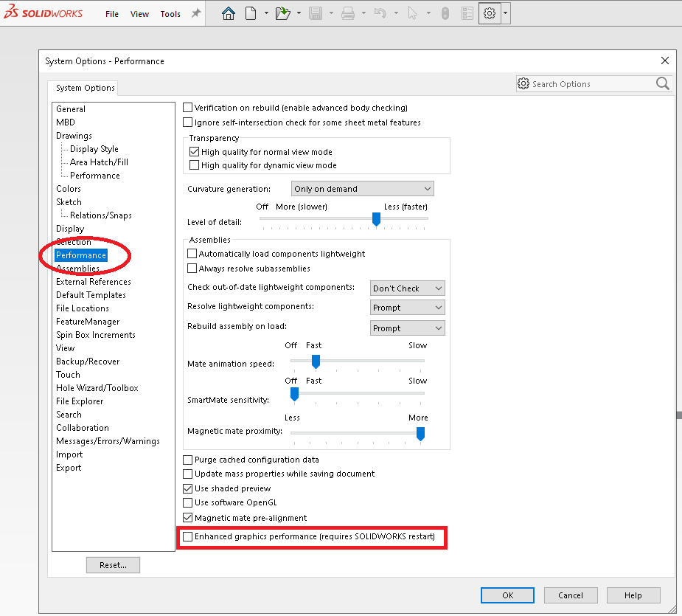Click the search magnifier in Search Options
This screenshot has height=616, width=682.
(x=661, y=83)
